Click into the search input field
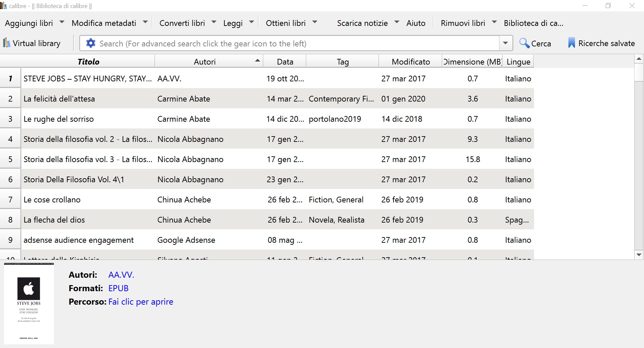This screenshot has width=644, height=348. (296, 43)
